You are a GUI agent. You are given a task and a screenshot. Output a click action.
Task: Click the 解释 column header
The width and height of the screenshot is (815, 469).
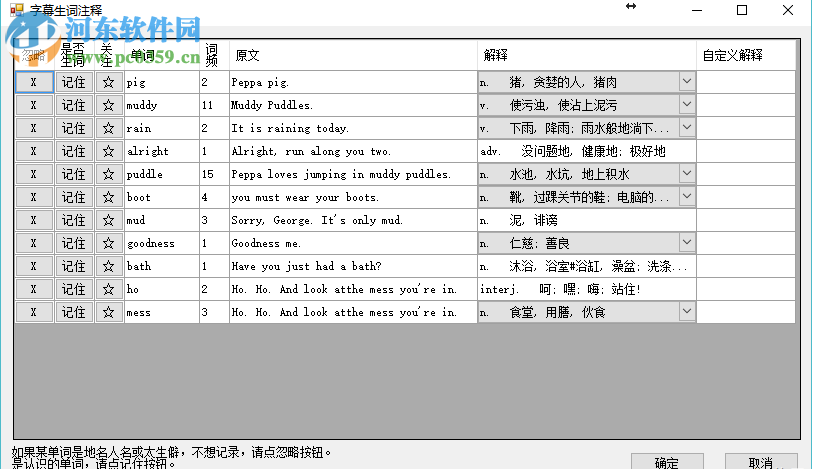pyautogui.click(x=587, y=55)
